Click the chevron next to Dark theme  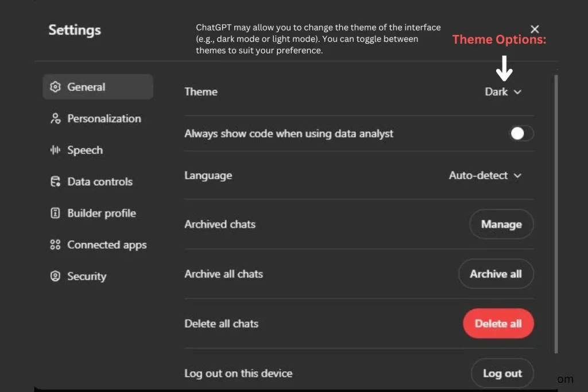click(x=517, y=92)
